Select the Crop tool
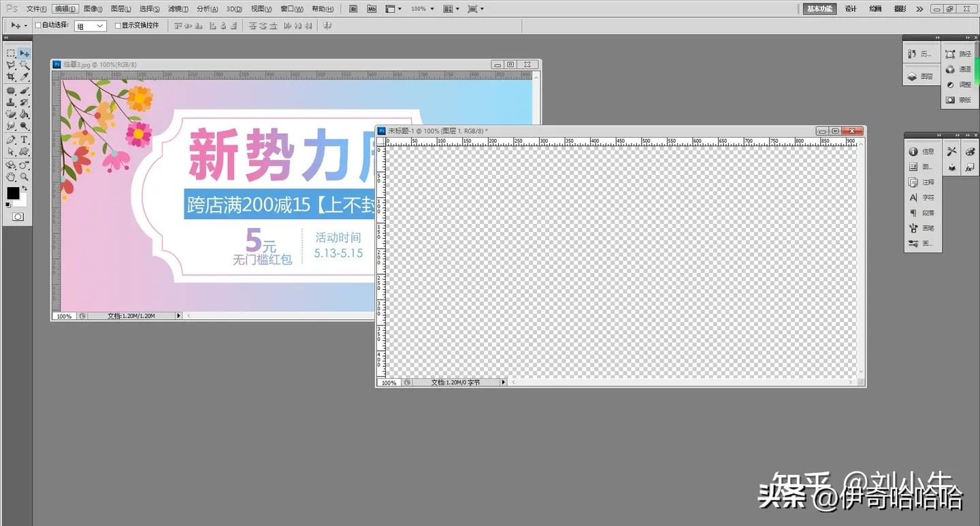Viewport: 980px width, 526px height. click(11, 77)
